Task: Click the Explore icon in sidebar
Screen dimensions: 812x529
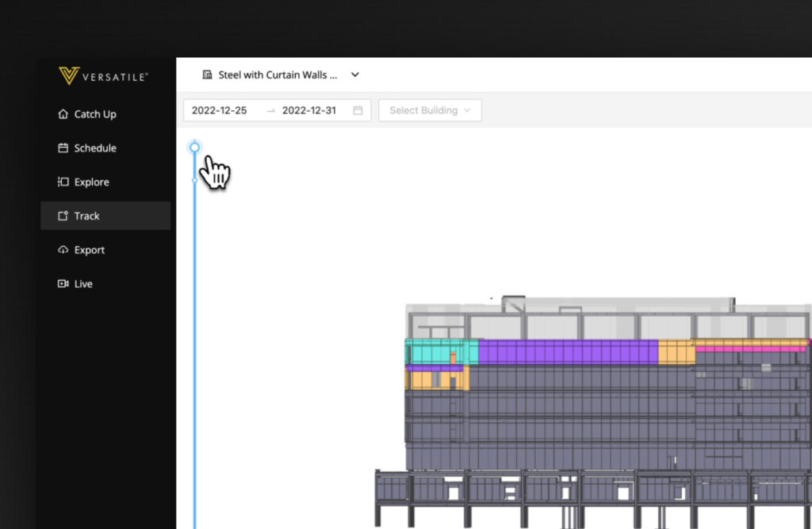Action: pyautogui.click(x=63, y=182)
